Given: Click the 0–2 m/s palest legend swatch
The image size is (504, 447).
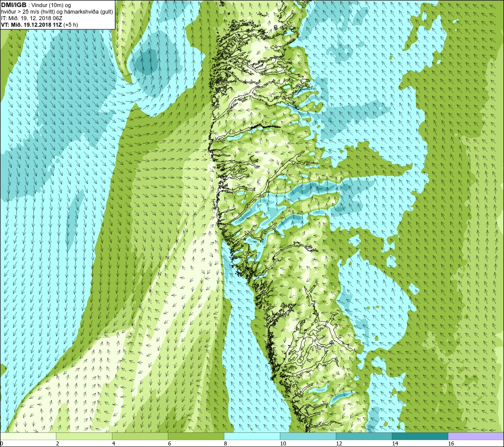Looking at the screenshot, I should coord(28,436).
